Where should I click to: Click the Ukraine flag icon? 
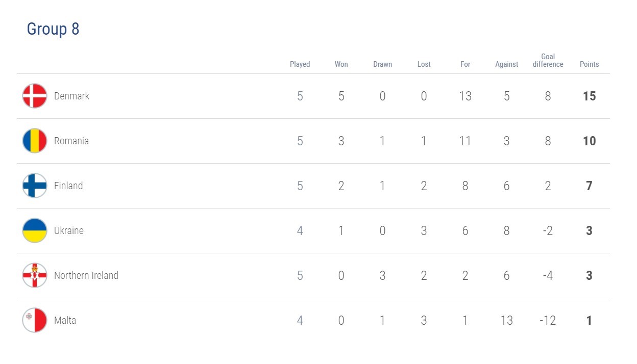35,230
